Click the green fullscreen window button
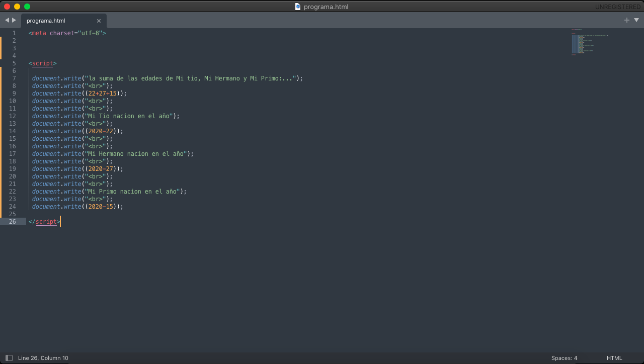644x364 pixels. pos(27,7)
